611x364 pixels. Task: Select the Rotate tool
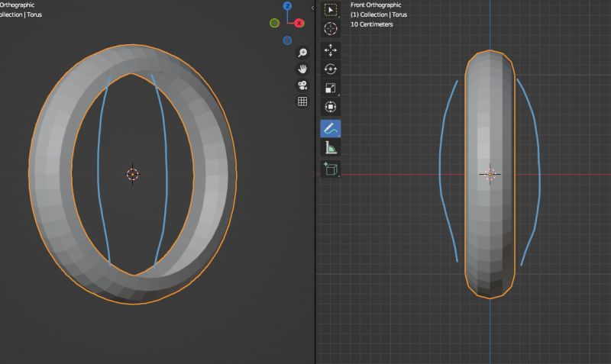[x=331, y=69]
